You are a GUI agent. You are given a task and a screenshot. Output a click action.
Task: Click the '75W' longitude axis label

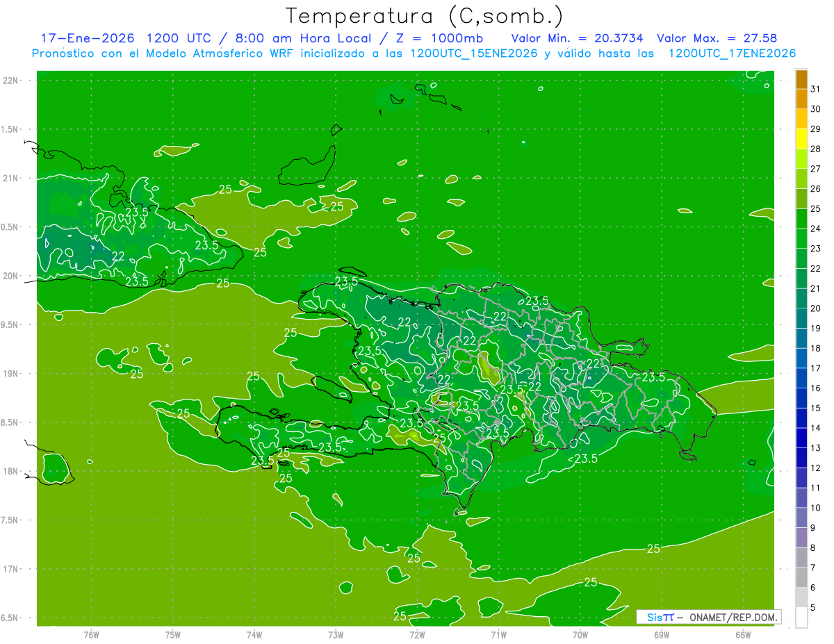(x=173, y=635)
